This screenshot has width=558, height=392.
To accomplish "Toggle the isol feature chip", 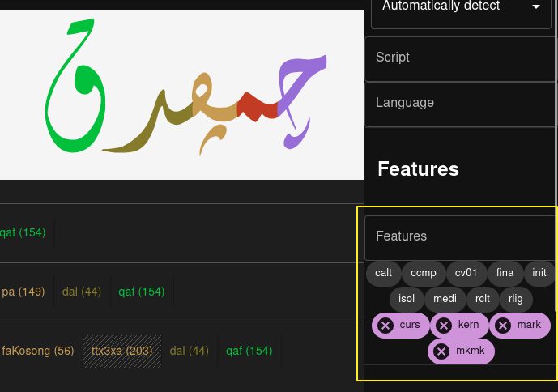I will [407, 300].
